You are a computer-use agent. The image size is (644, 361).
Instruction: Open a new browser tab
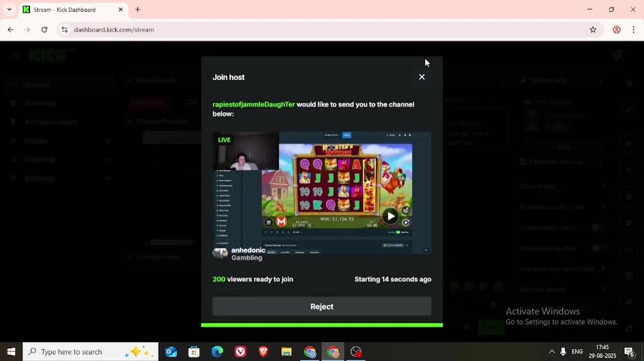(x=137, y=10)
